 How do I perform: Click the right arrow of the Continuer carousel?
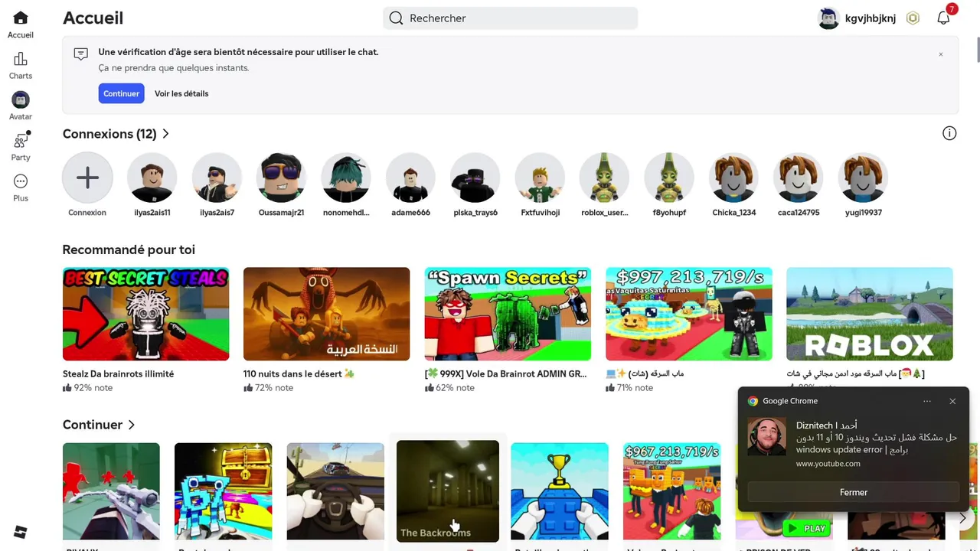click(x=962, y=519)
